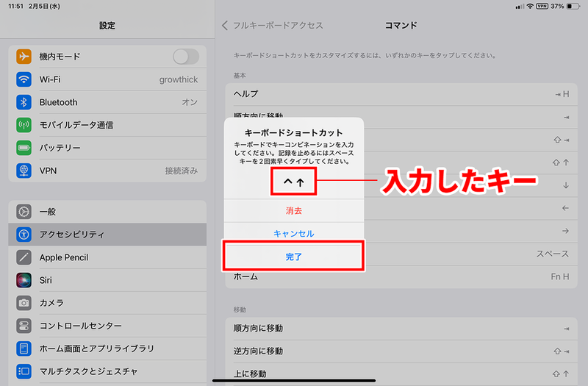Tap the カメラ camera icon
The width and height of the screenshot is (588, 386).
pyautogui.click(x=24, y=303)
